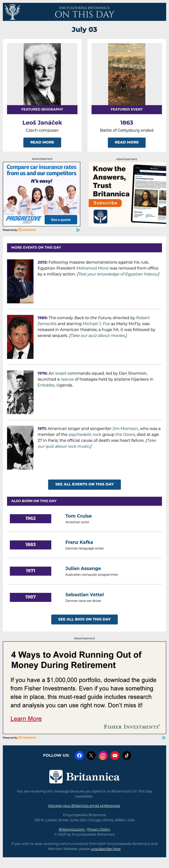This screenshot has width=169, height=868.
Task: Open See All Bios On This Day
Action: click(84, 619)
